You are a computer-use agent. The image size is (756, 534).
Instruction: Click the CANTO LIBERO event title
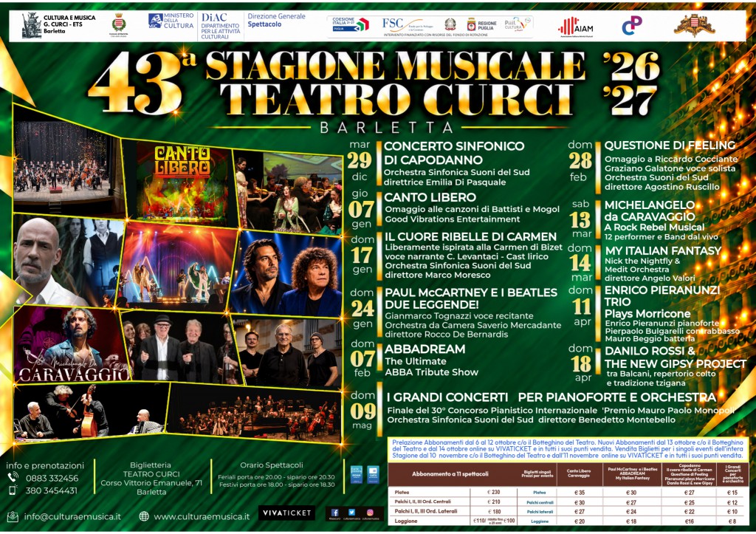pos(430,197)
